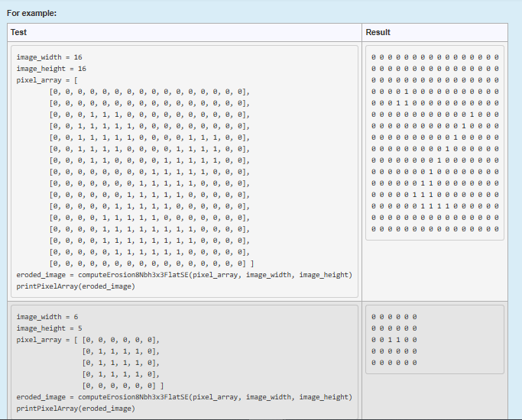
Task: Click the "For example:" heading text
Action: (31, 13)
